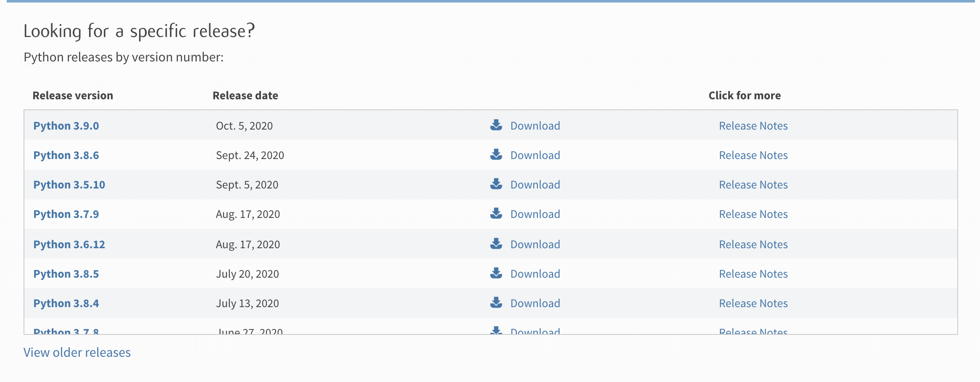Viewport: 980px width, 382px height.
Task: View Release Notes for Python 3.8.6
Action: 753,155
